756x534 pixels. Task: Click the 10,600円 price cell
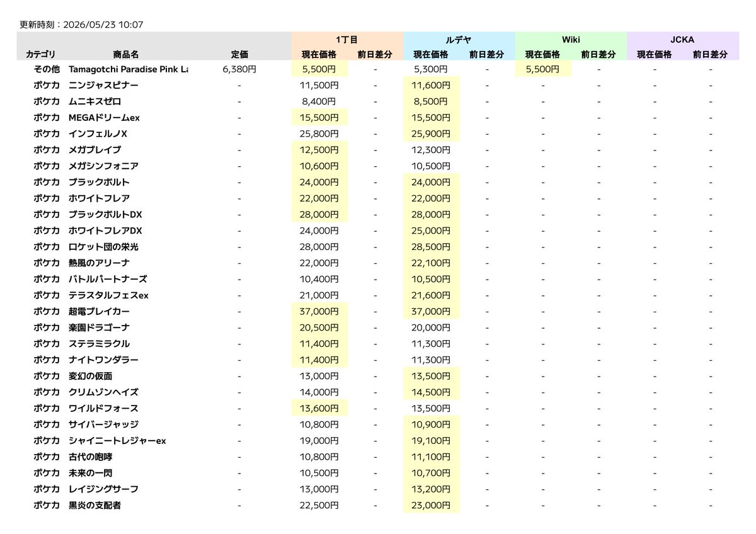pos(319,166)
